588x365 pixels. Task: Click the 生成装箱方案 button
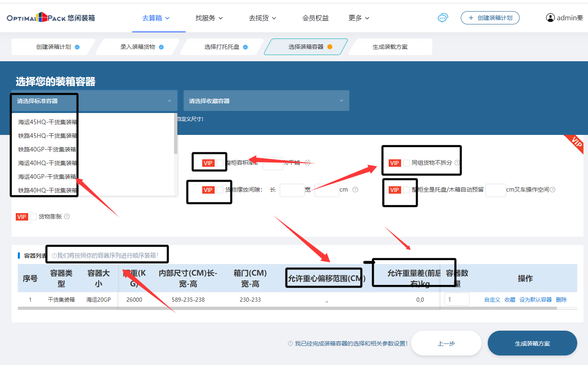[x=532, y=343]
